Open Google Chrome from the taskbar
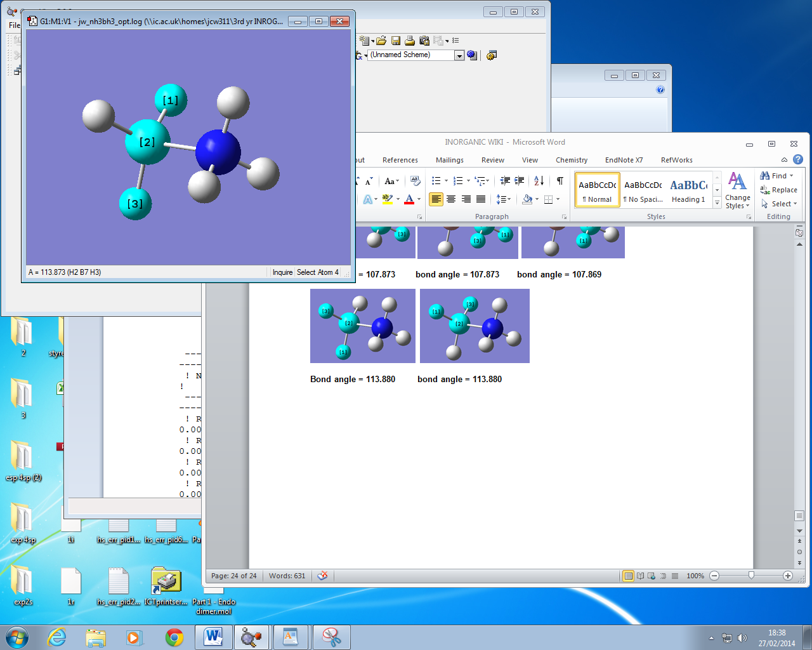The width and height of the screenshot is (812, 650). coord(174,637)
